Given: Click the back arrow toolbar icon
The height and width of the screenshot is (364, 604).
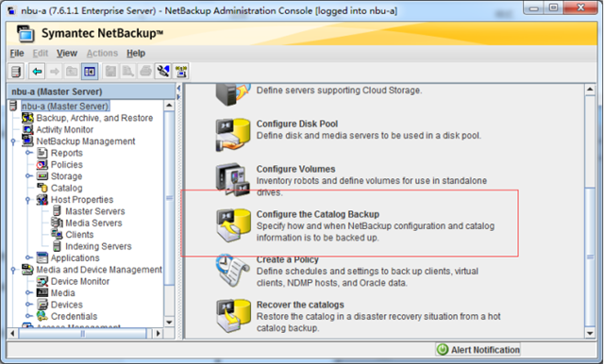Looking at the screenshot, I should [x=37, y=72].
